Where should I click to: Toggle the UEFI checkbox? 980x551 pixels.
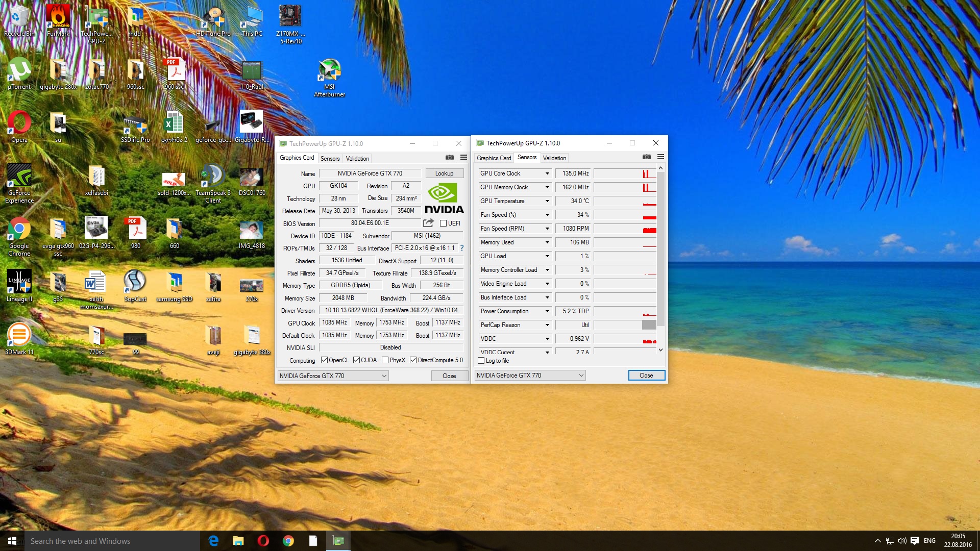coord(443,223)
